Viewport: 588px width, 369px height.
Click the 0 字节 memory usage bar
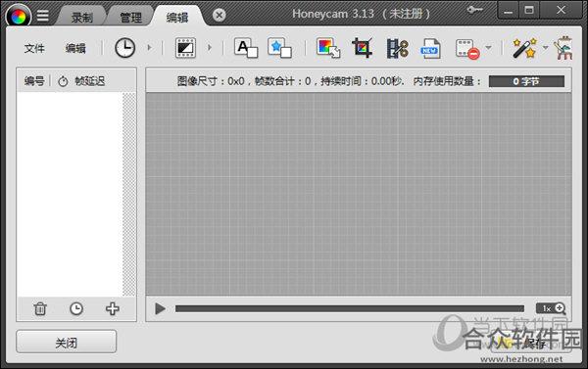click(526, 81)
